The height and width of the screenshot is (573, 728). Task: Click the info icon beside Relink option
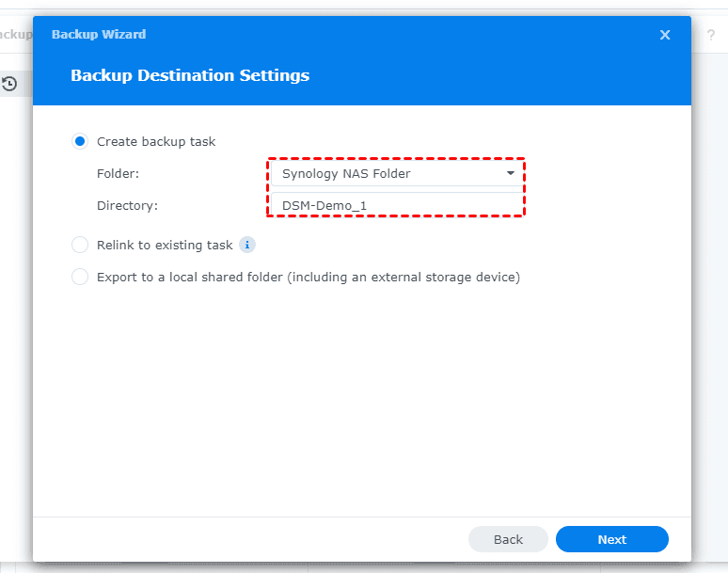(247, 245)
